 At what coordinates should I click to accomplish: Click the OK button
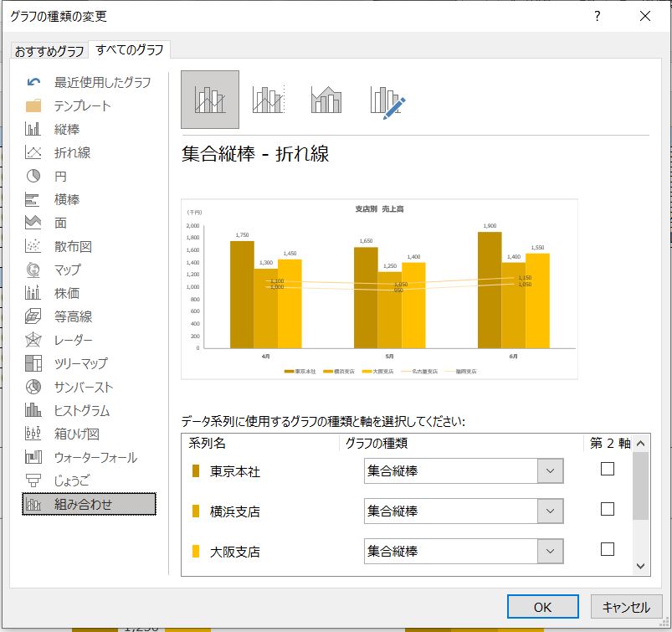[542, 607]
